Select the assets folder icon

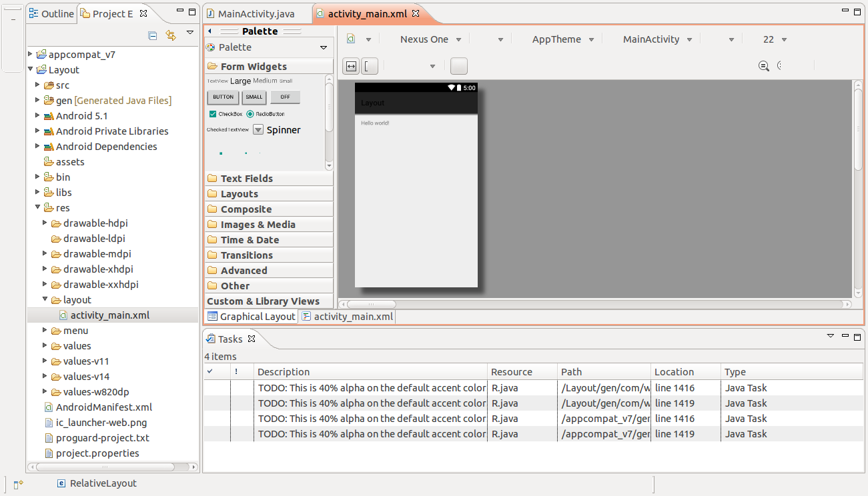[48, 162]
